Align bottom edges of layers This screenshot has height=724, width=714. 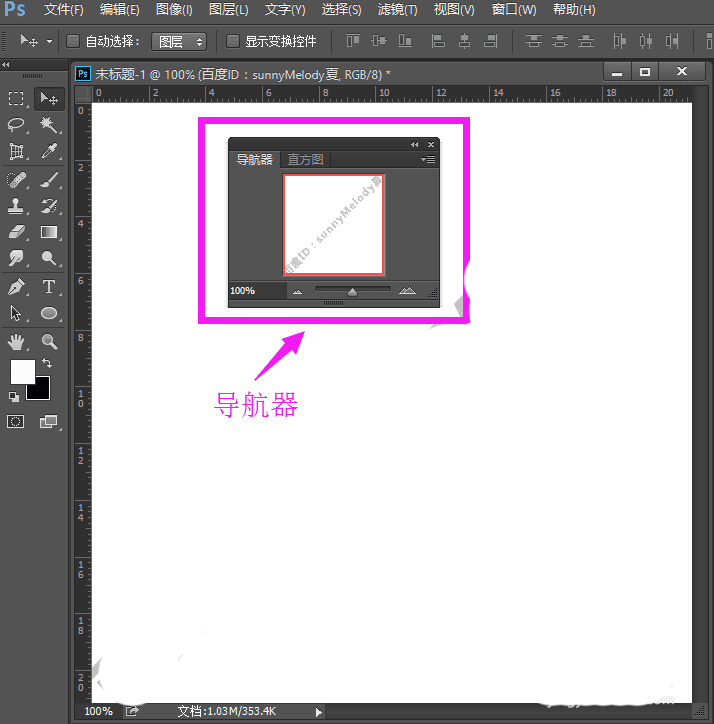405,41
